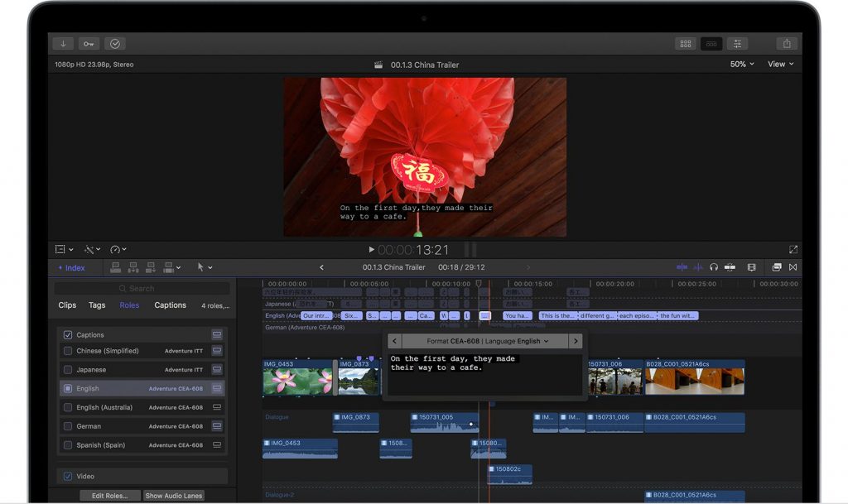
Task: Select the IMG_0453 lotus video clip
Action: click(x=297, y=377)
